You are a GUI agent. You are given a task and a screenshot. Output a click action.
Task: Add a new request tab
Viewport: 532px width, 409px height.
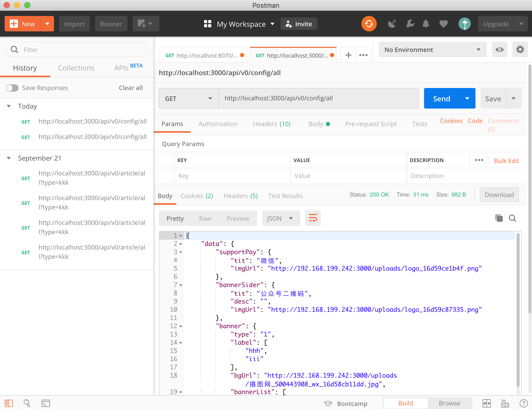click(348, 55)
